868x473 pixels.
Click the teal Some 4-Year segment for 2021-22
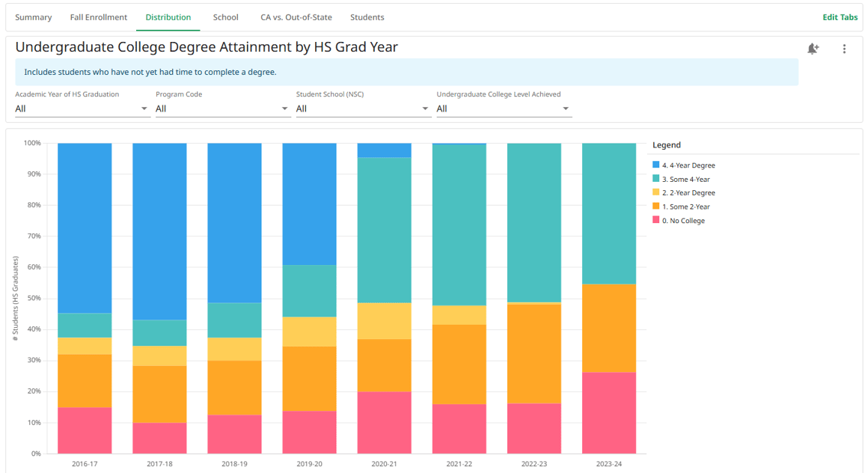pos(459,225)
